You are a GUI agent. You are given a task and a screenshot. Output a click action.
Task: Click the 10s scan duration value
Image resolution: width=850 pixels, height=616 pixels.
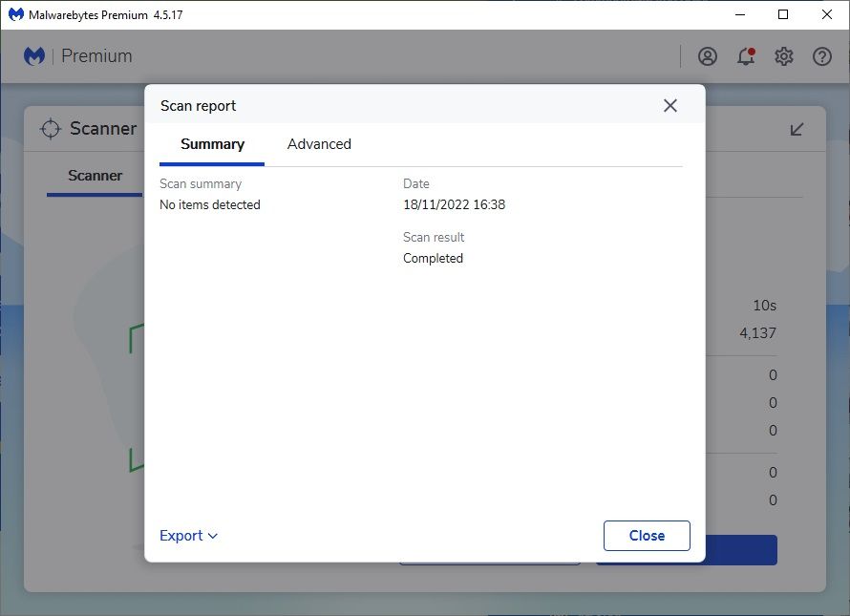pos(764,306)
